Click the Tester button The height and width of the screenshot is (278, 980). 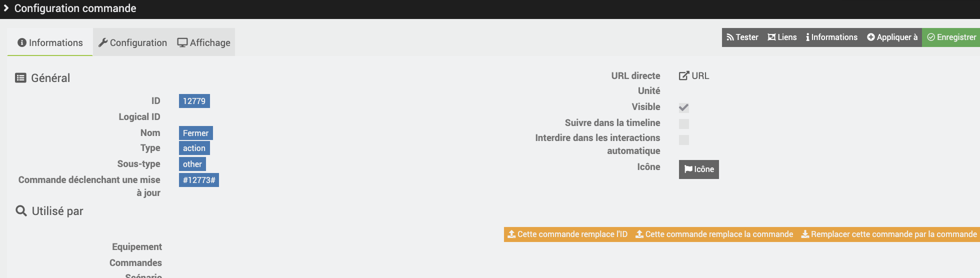point(742,37)
